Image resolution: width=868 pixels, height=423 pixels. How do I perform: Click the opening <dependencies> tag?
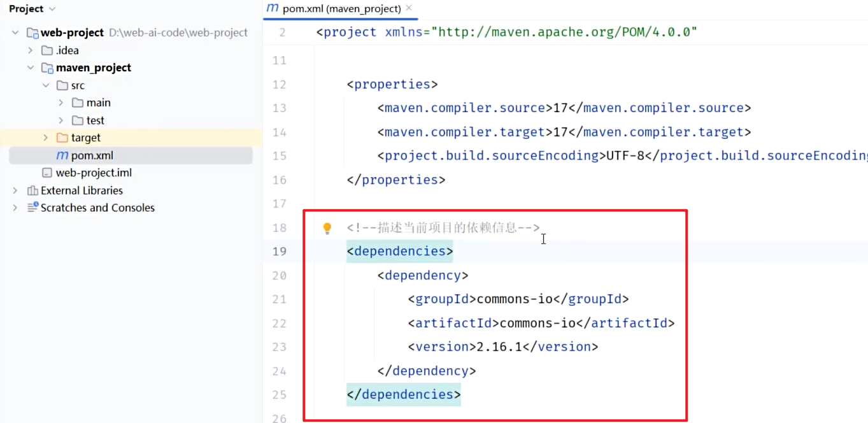400,251
